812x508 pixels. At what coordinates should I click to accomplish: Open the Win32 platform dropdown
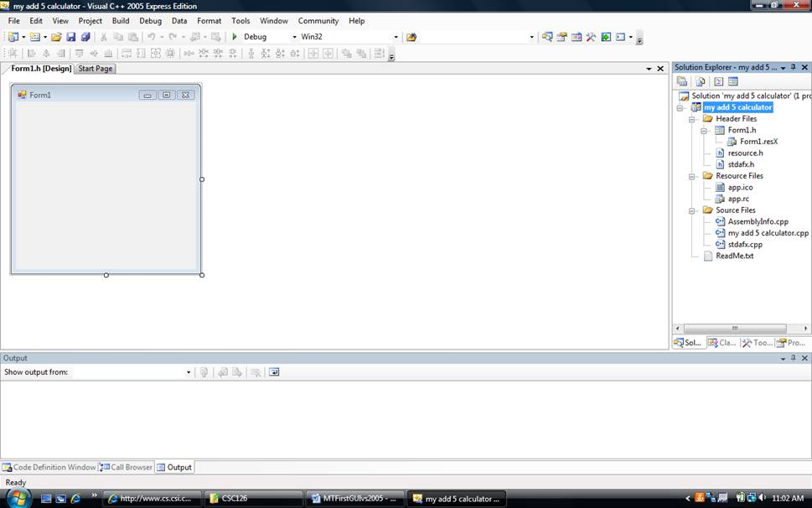[396, 37]
